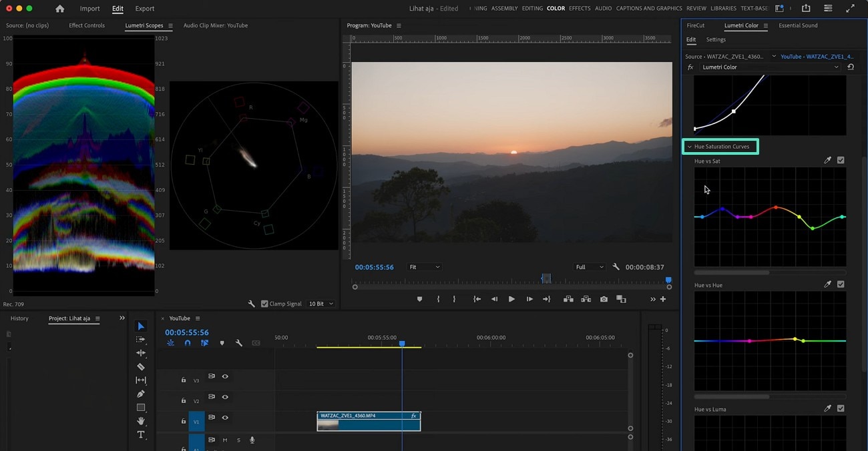The height and width of the screenshot is (451, 868).
Task: Click the Export Frame camera icon
Action: pos(604,300)
